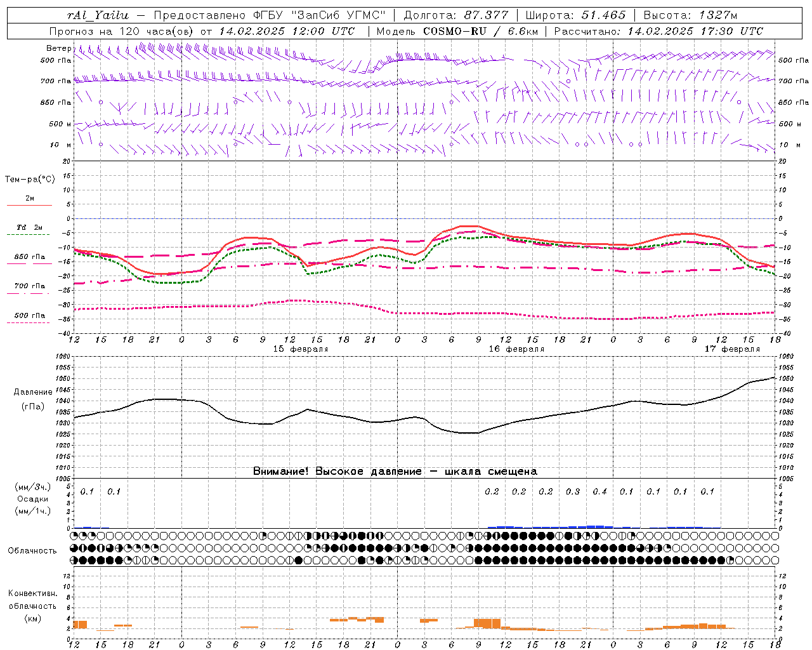The width and height of the screenshot is (812, 650).
Task: Click the '16 февраля' date label
Action: point(516,349)
